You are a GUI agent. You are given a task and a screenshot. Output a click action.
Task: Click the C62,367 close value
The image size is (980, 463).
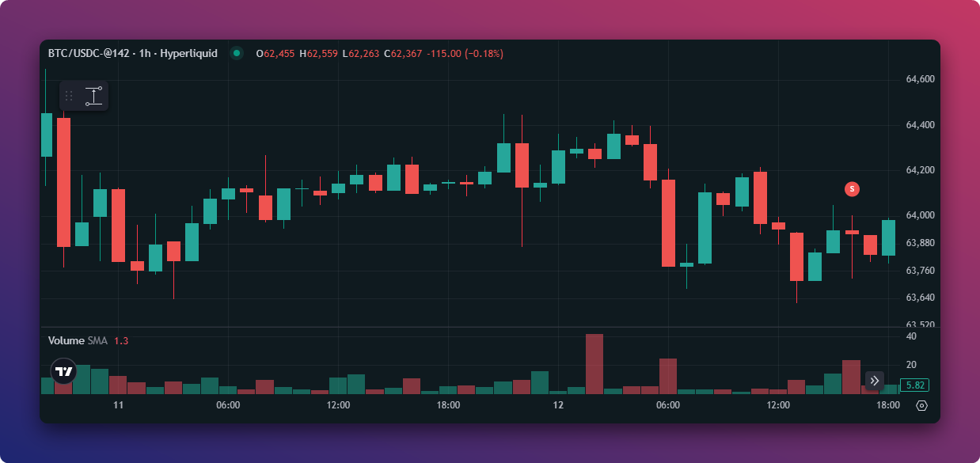point(403,54)
